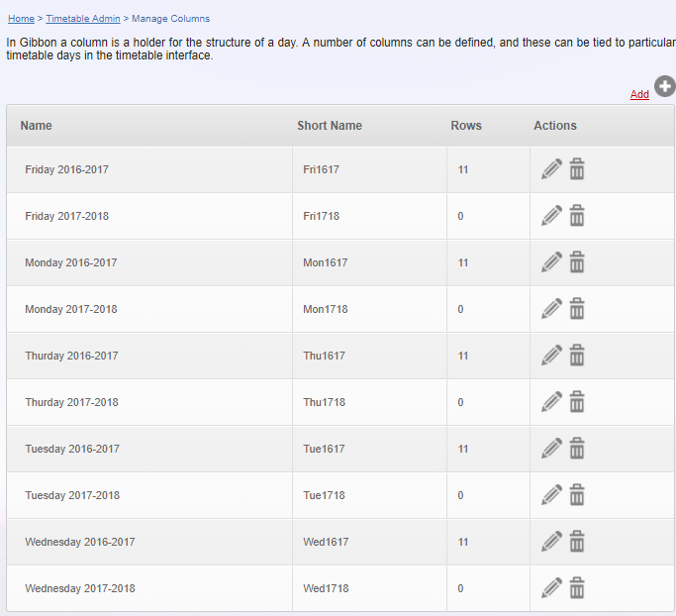Edit the Tuesday 2017-2018 column

(x=551, y=495)
